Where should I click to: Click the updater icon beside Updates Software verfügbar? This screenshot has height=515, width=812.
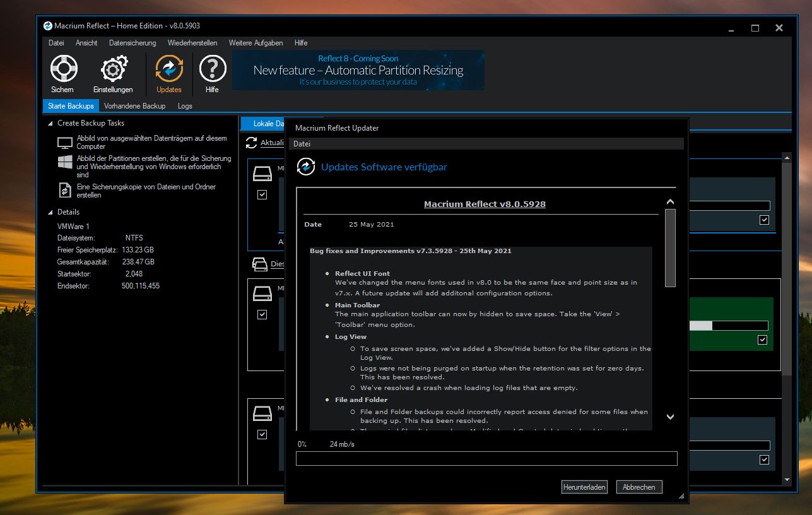[x=305, y=167]
